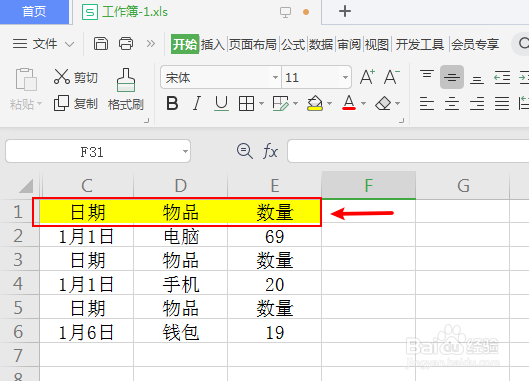Open the 页面布局 ribbon tab

pyautogui.click(x=253, y=44)
